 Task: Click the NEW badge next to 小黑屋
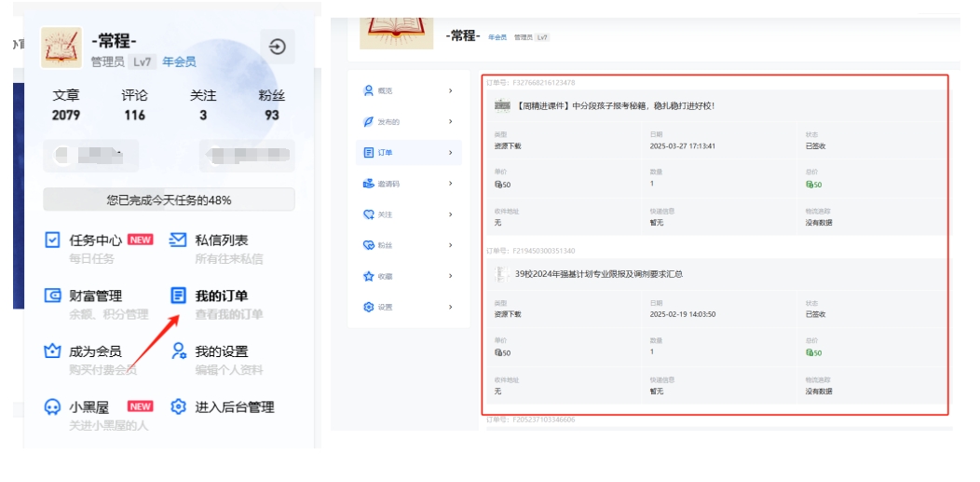140,406
